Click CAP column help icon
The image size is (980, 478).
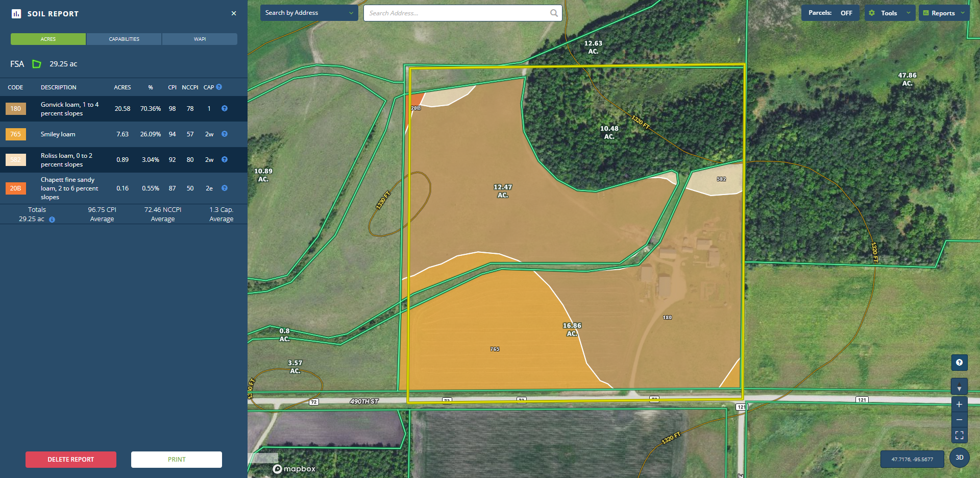point(219,87)
